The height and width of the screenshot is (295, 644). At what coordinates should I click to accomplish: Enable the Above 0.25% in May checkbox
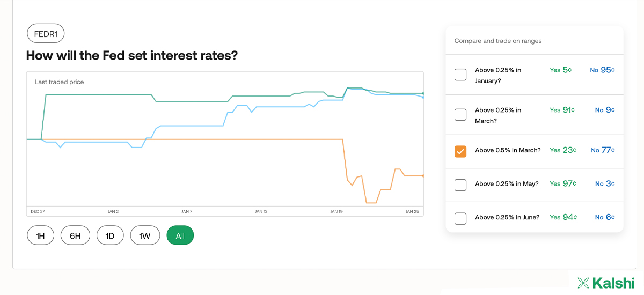pyautogui.click(x=460, y=185)
